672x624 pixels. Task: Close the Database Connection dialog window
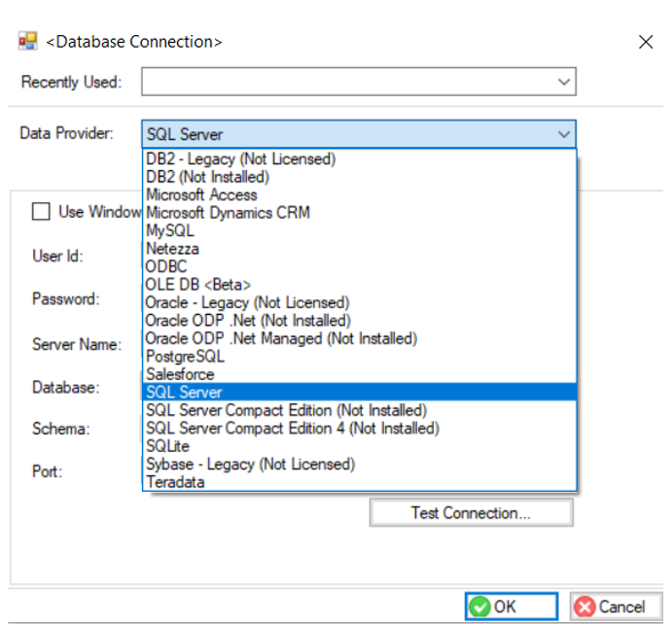645,42
